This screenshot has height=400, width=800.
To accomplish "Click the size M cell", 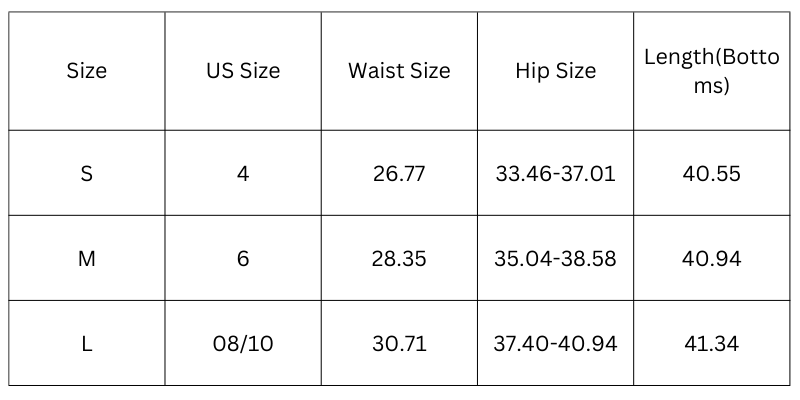I will tap(87, 258).
